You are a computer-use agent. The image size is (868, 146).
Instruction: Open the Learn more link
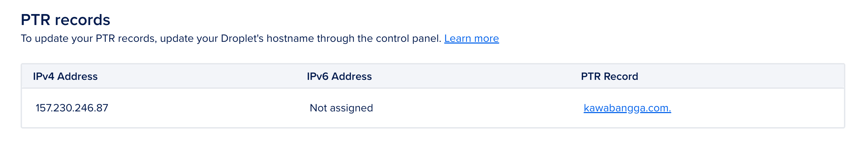tap(471, 38)
